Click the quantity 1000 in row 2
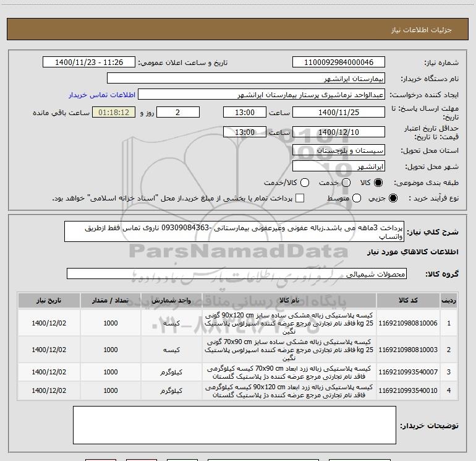Viewport: 476px width, 461px height. pyautogui.click(x=111, y=350)
